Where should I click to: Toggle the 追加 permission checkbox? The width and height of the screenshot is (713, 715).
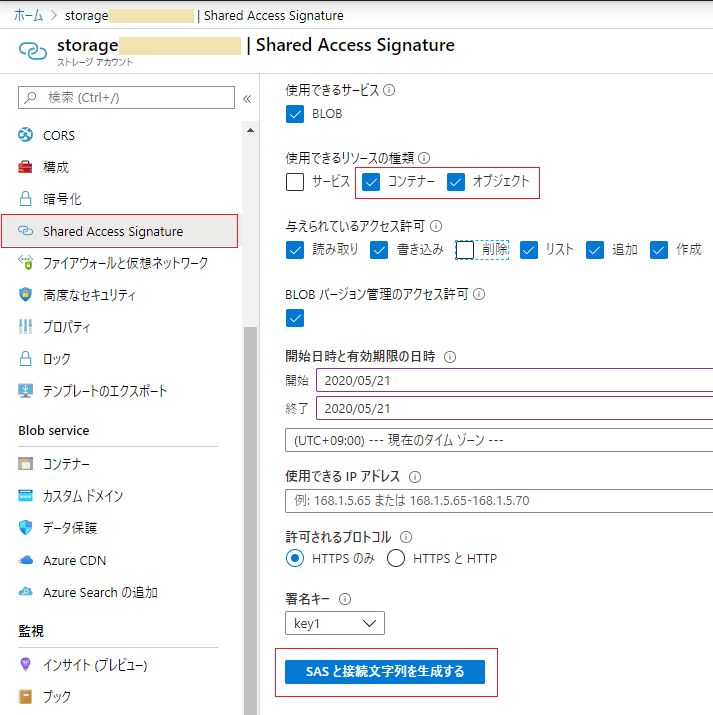click(595, 250)
